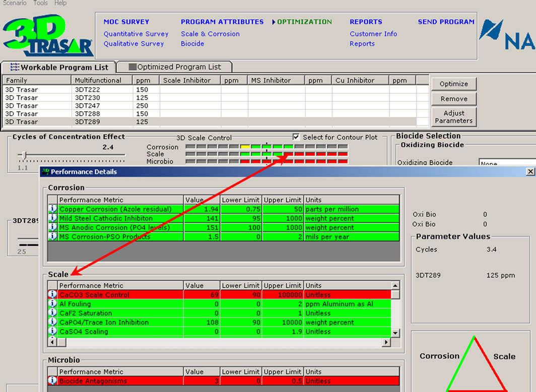Image resolution: width=536 pixels, height=392 pixels.
Task: Select the 3DT289 program row
Action: pyautogui.click(x=216, y=122)
